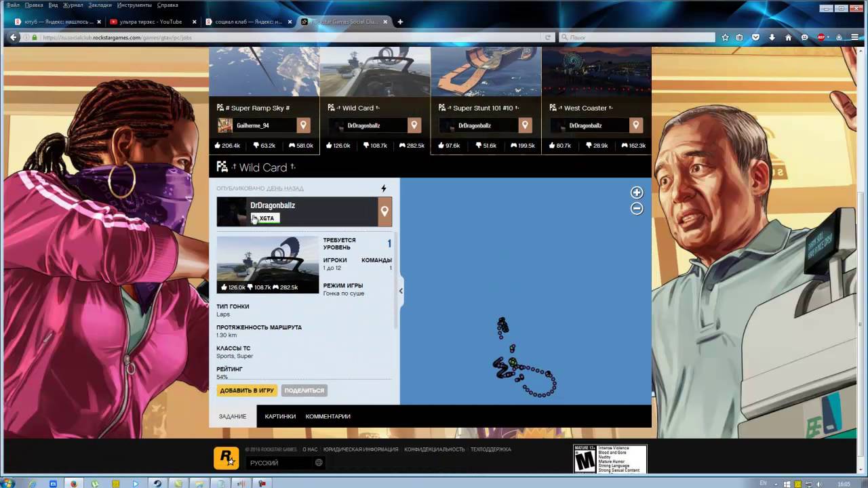
Task: Click taskbar clock showing 16:05
Action: 844,483
